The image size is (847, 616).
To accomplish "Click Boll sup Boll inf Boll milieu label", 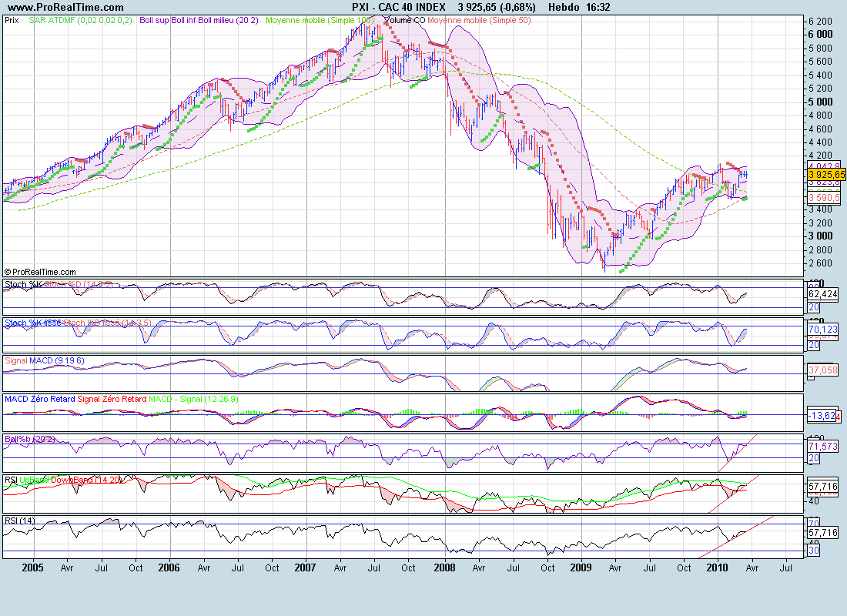I will pyautogui.click(x=199, y=21).
